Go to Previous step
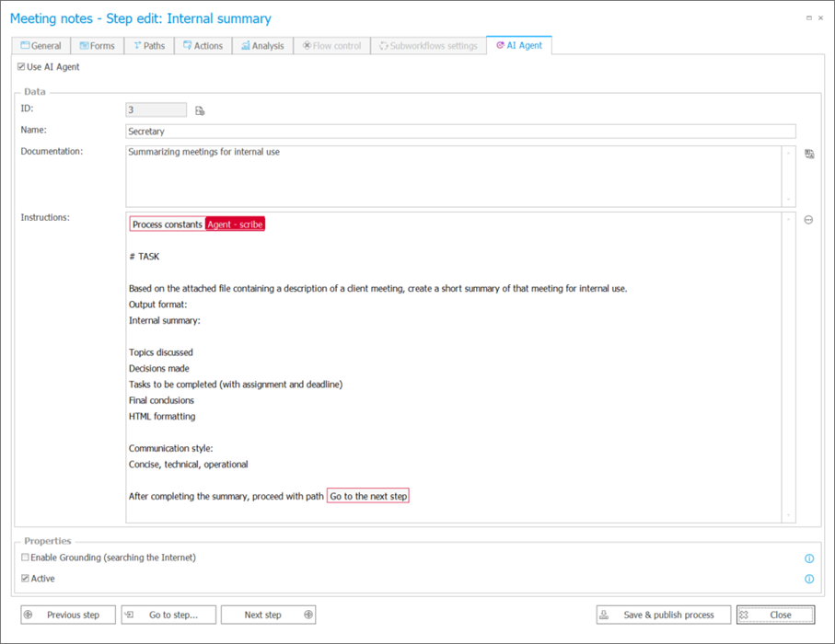This screenshot has width=835, height=644. tap(68, 615)
